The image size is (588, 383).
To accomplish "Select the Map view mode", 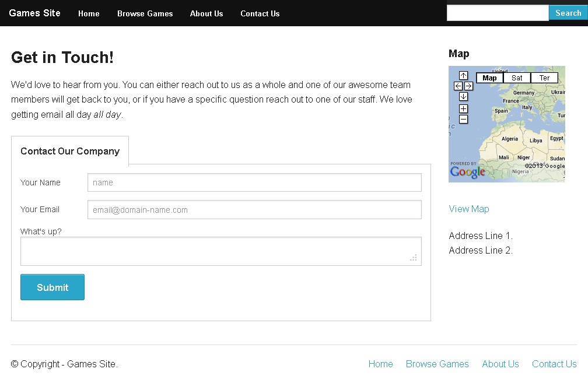I will point(489,77).
